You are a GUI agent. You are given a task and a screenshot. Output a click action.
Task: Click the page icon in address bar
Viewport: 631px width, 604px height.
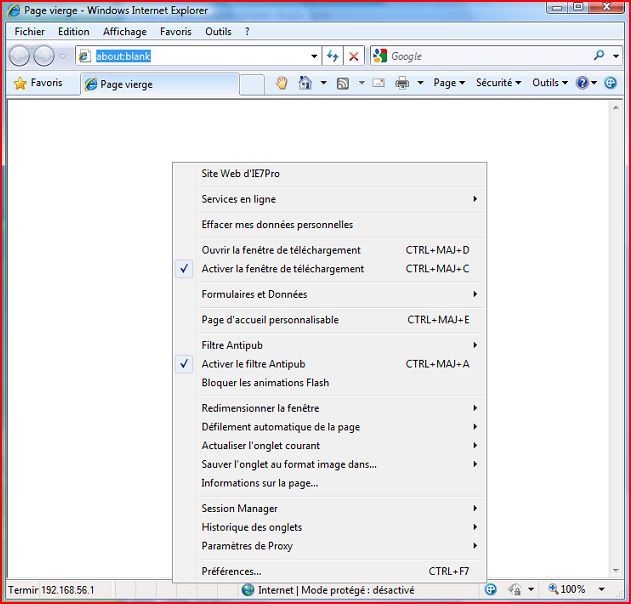click(x=84, y=56)
